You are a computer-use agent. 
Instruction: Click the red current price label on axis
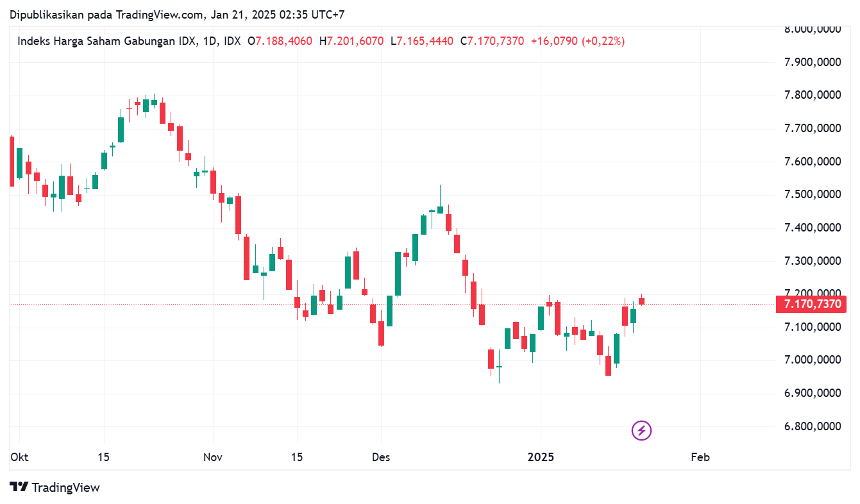pos(813,304)
